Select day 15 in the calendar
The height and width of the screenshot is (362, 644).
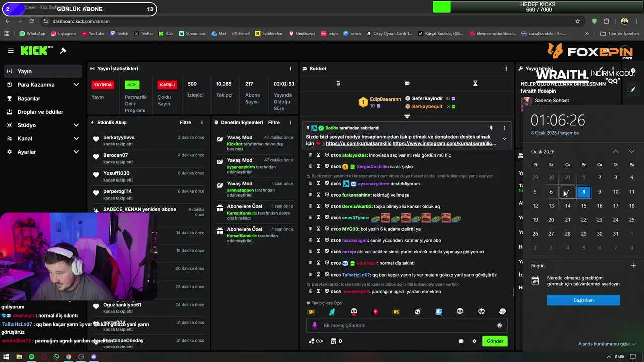(584, 206)
